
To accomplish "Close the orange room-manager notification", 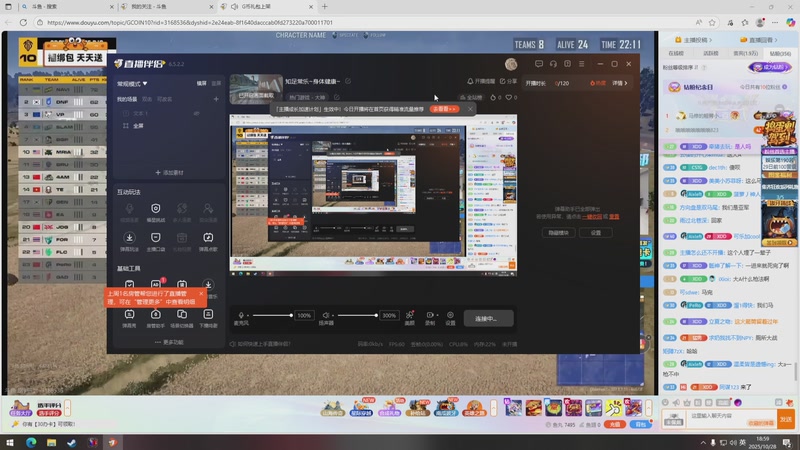I will click(x=201, y=294).
